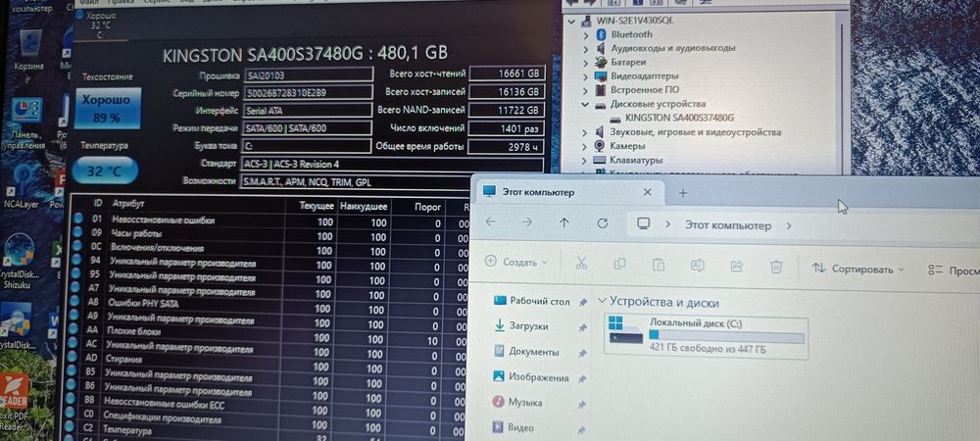Click the pin icon next to Загрузки
The height and width of the screenshot is (441, 980).
pos(582,327)
